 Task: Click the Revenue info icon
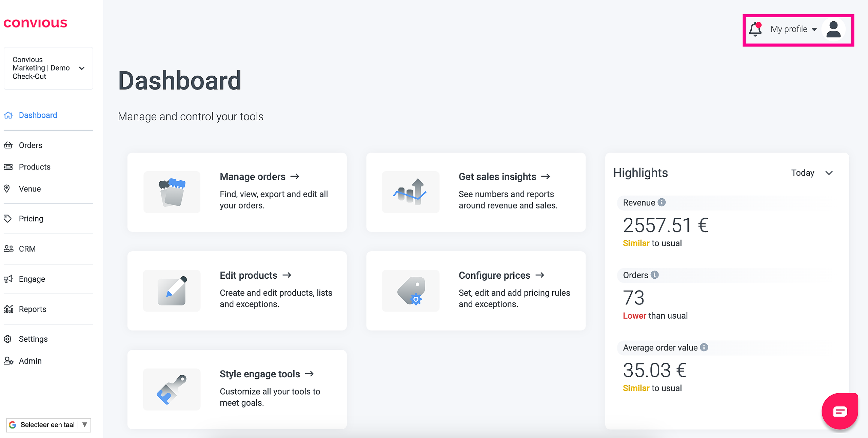point(662,202)
